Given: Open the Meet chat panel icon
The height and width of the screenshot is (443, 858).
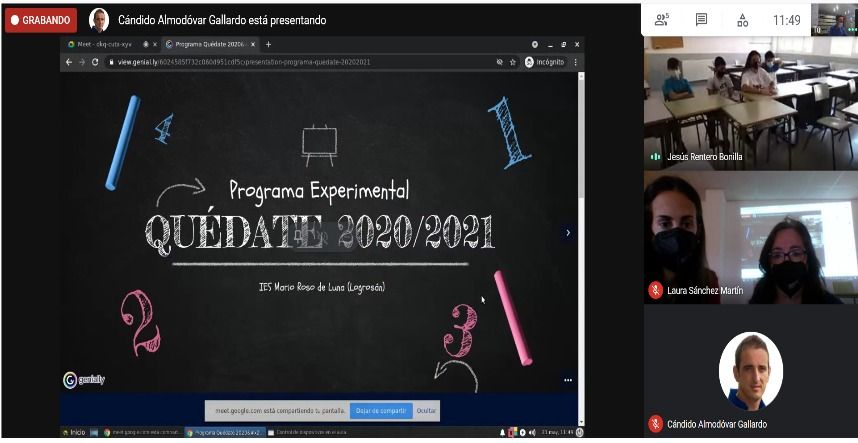Looking at the screenshot, I should pyautogui.click(x=702, y=20).
